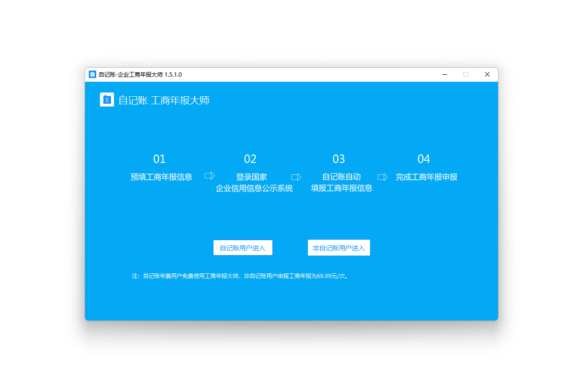Click the 自记账 logo icon in header
577x392 pixels.
tap(107, 100)
